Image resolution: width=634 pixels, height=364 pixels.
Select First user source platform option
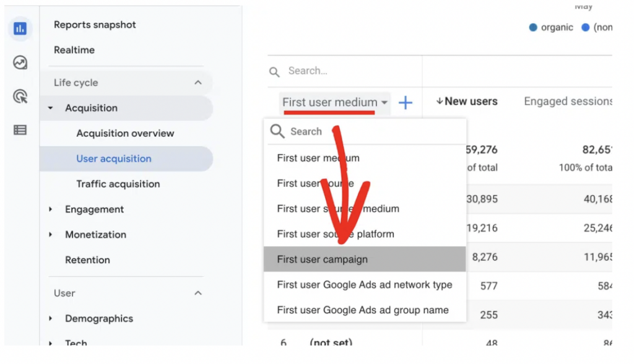[365, 234]
